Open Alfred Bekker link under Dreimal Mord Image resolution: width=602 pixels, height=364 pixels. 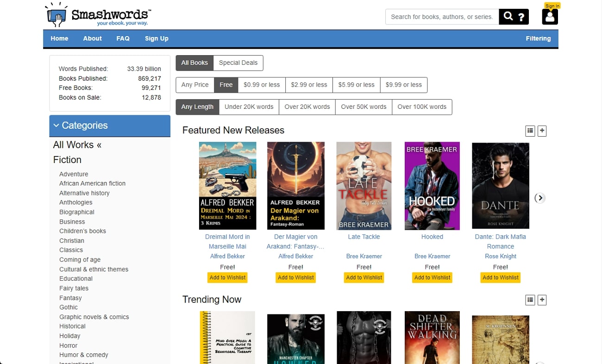point(227,256)
